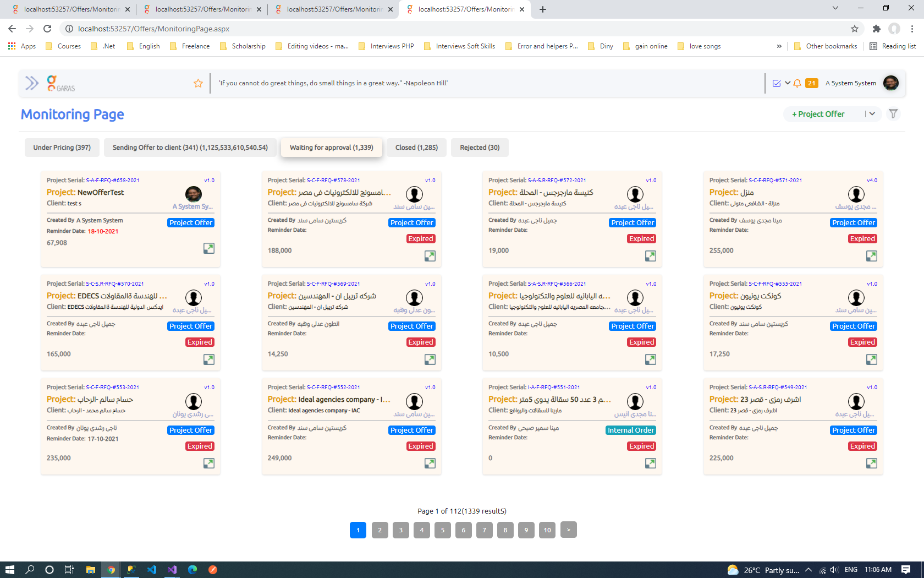Image resolution: width=924 pixels, height=578 pixels.
Task: Click the favorite star icon in header
Action: (198, 83)
